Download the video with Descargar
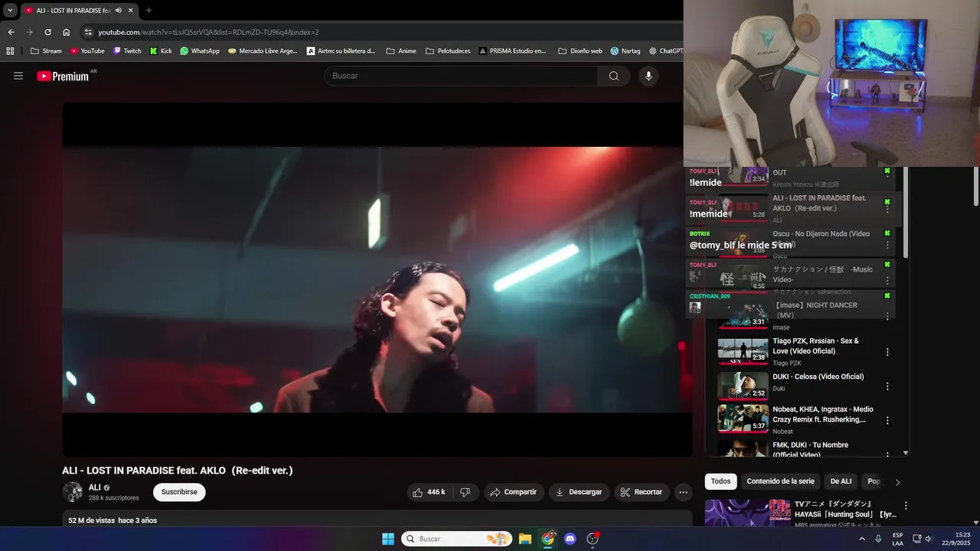This screenshot has height=551, width=980. (579, 492)
